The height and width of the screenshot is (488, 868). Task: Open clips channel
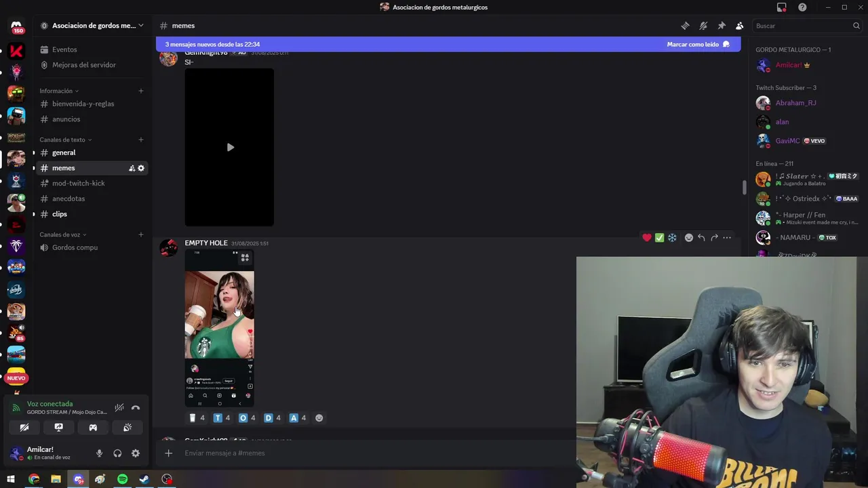[60, 214]
